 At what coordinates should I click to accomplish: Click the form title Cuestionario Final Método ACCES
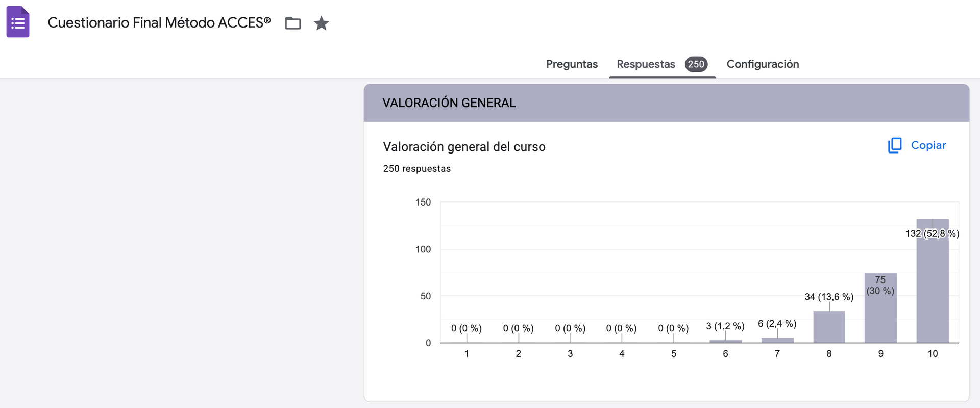pyautogui.click(x=159, y=23)
